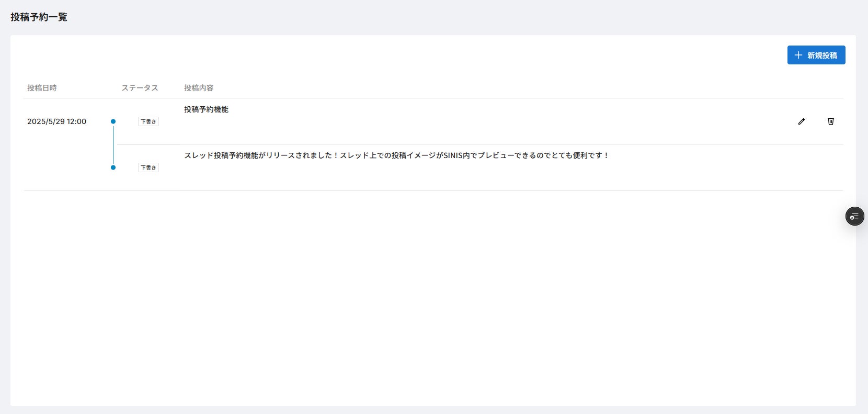Click the 2025/5/29 12:00 date cell
868x414 pixels.
(x=56, y=121)
